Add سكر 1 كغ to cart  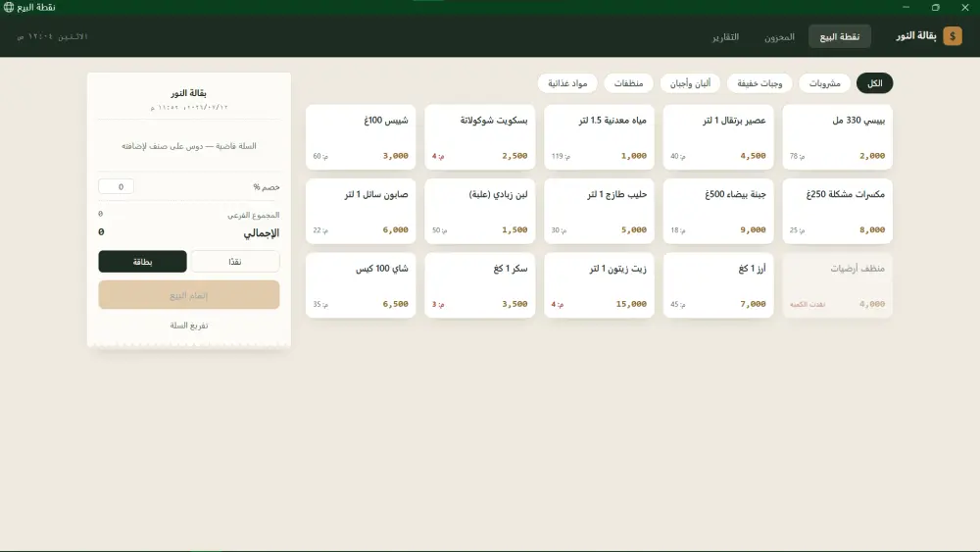pos(479,285)
